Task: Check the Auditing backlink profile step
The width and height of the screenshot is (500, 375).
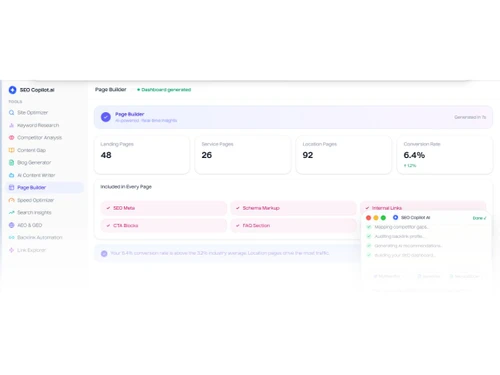Action: (369, 236)
